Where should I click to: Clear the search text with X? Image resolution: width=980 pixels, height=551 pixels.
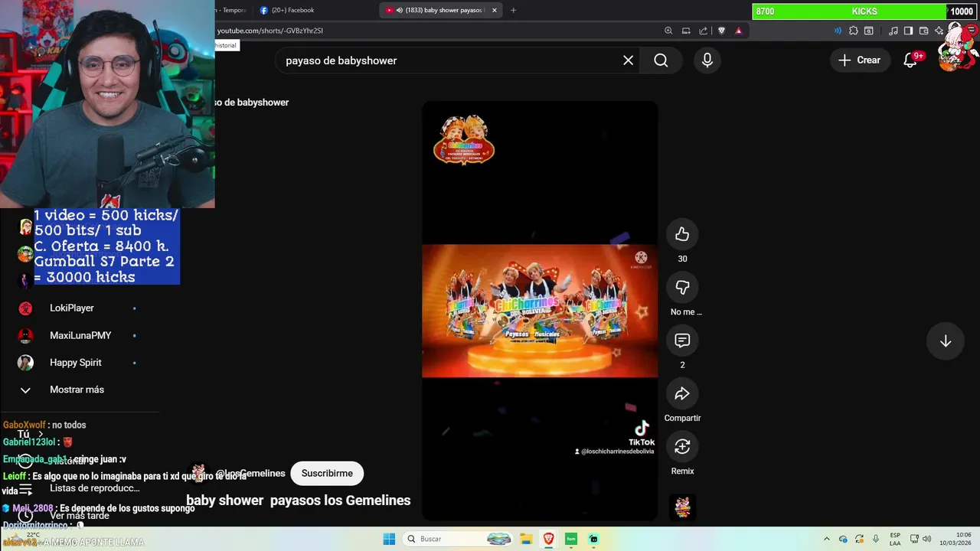(x=628, y=60)
